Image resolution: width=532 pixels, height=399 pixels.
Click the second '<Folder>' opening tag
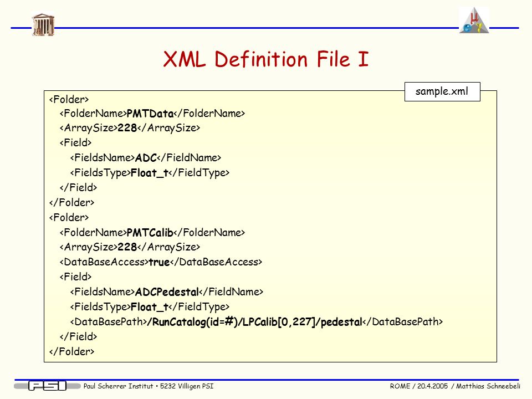pos(69,217)
